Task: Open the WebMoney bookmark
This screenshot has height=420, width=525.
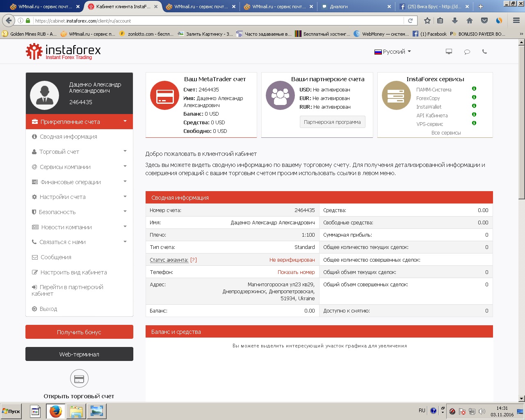Action: [x=381, y=34]
